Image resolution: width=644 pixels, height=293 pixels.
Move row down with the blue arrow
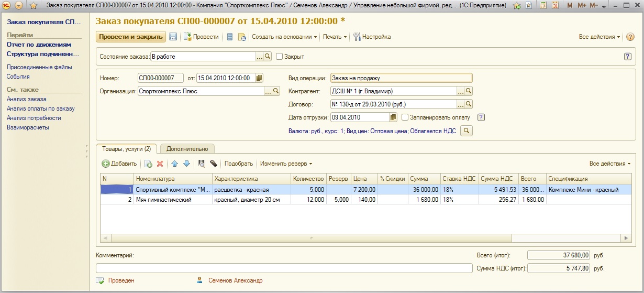(186, 164)
